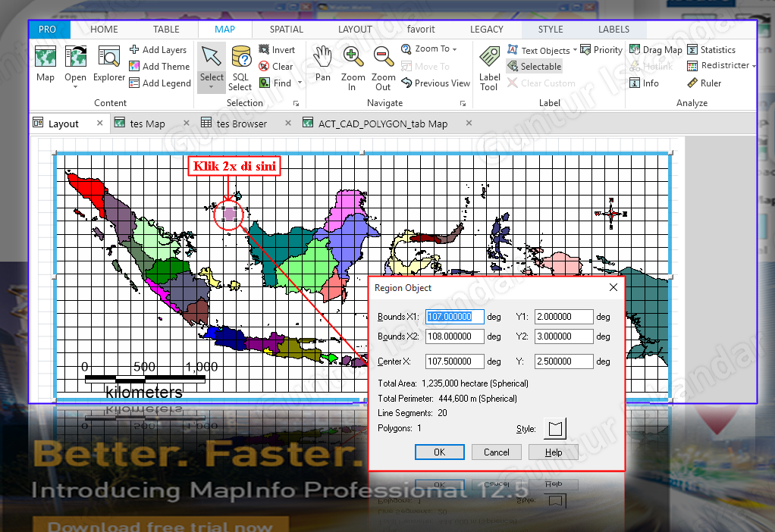Switch to the SPATIAL ribbon tab
Viewport: 775px width, 532px height.
[x=286, y=29]
